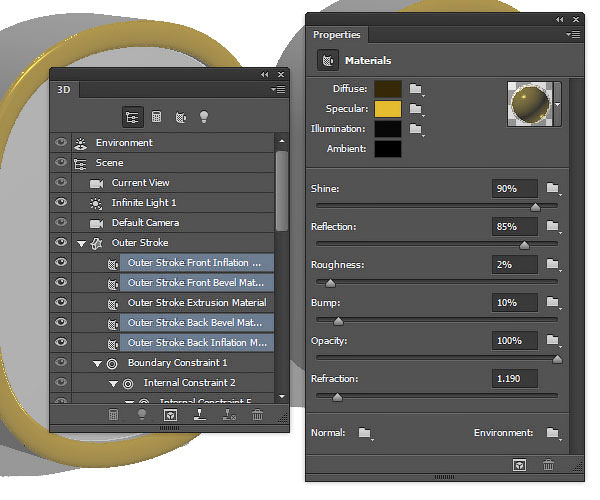
Task: Select Outer Stroke Extrusion Material row
Action: coord(173,303)
